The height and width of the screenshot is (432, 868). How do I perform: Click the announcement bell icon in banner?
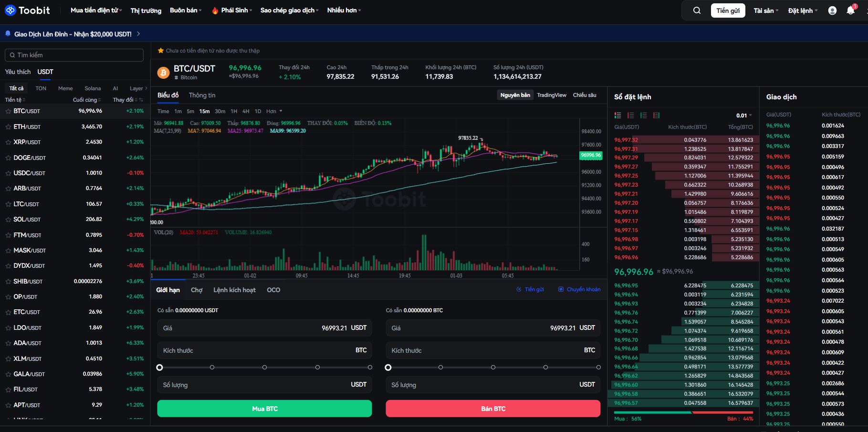point(8,33)
